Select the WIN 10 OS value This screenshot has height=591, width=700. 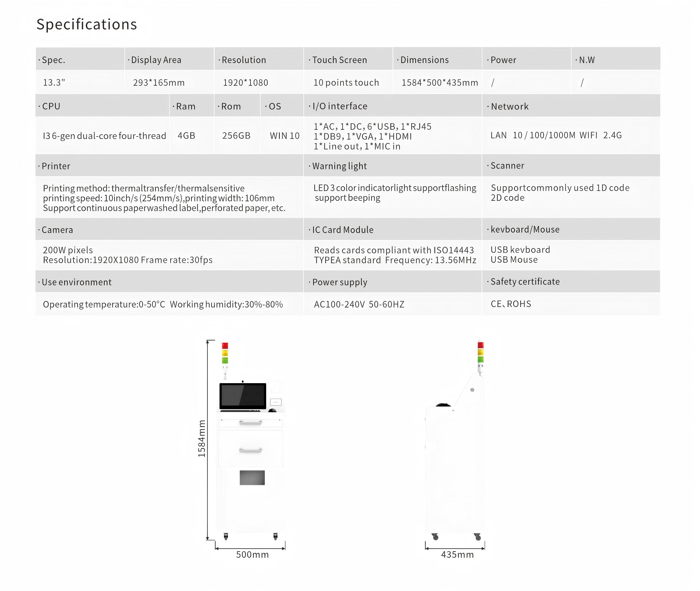click(285, 136)
